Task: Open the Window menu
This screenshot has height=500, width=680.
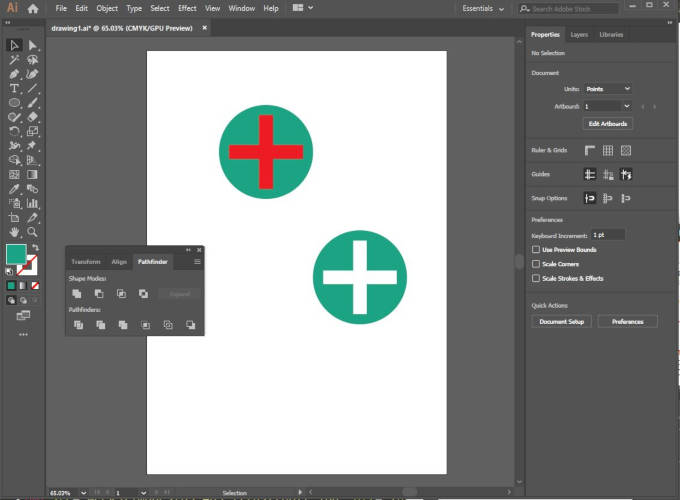Action: 242,8
